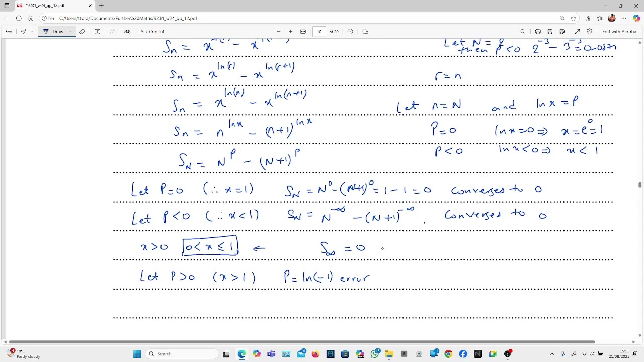Screen dimensions: 644x362
Task: Enter PDF full screen mode
Action: click(x=577, y=31)
